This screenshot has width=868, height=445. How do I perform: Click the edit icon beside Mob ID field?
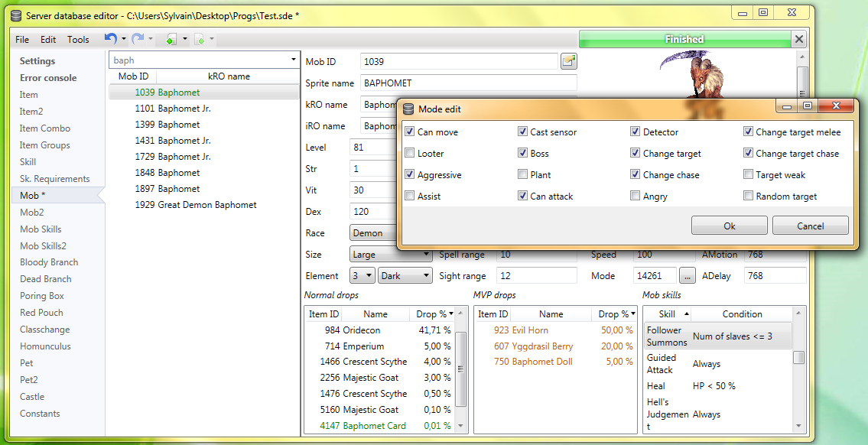(x=568, y=61)
